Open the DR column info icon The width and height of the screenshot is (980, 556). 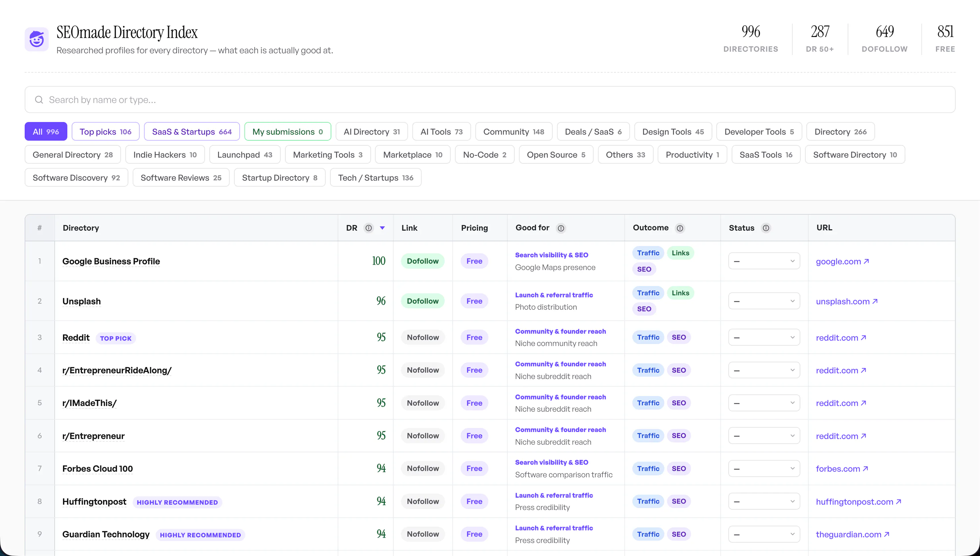pyautogui.click(x=368, y=228)
